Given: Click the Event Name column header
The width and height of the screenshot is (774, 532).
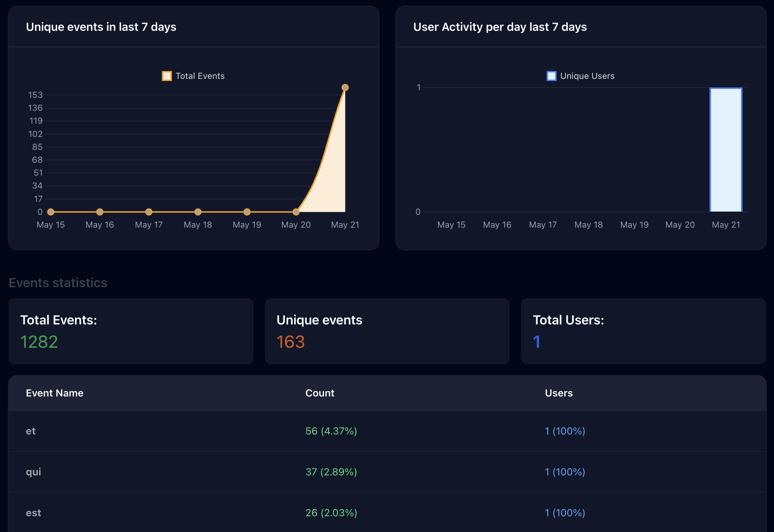Looking at the screenshot, I should coord(55,393).
